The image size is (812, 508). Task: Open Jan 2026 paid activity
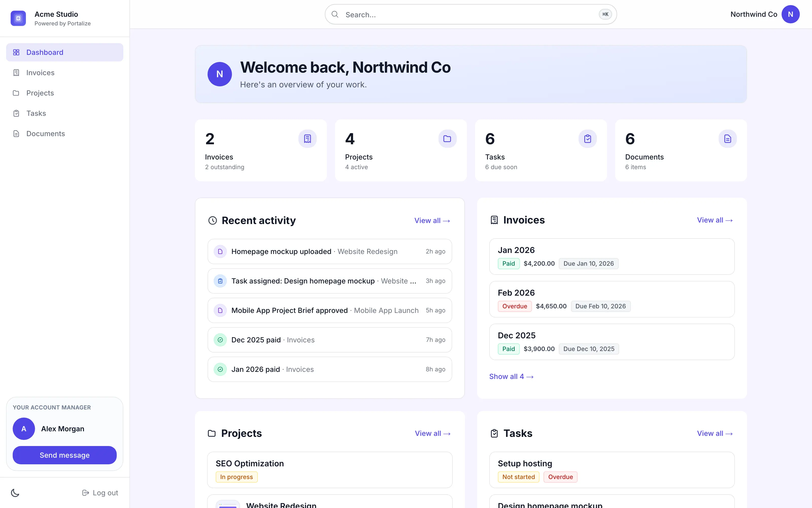point(330,369)
